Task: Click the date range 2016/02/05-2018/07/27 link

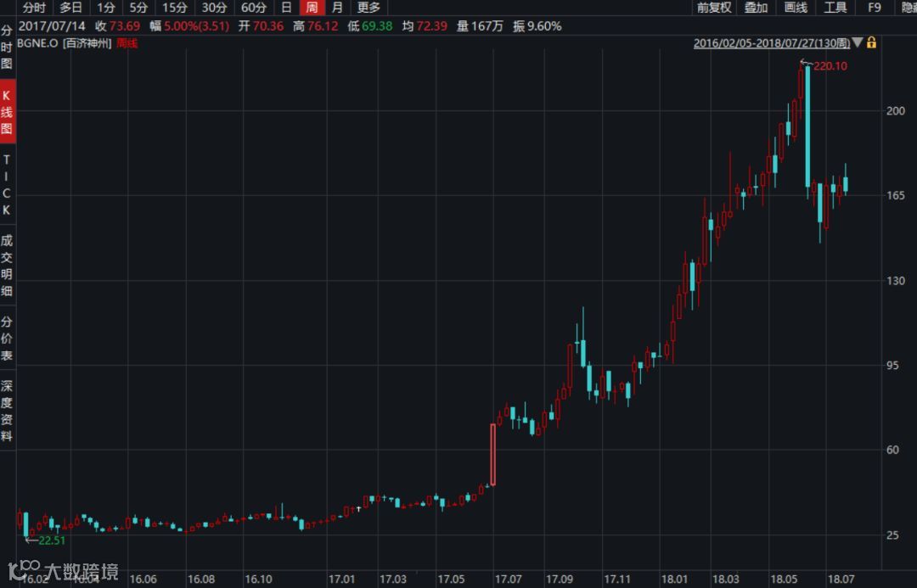Action: pyautogui.click(x=771, y=43)
